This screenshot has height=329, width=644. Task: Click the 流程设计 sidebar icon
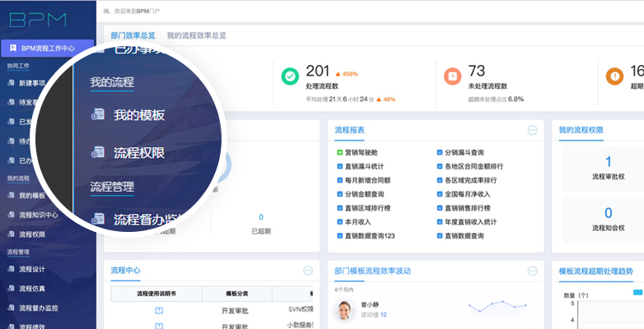click(11, 268)
